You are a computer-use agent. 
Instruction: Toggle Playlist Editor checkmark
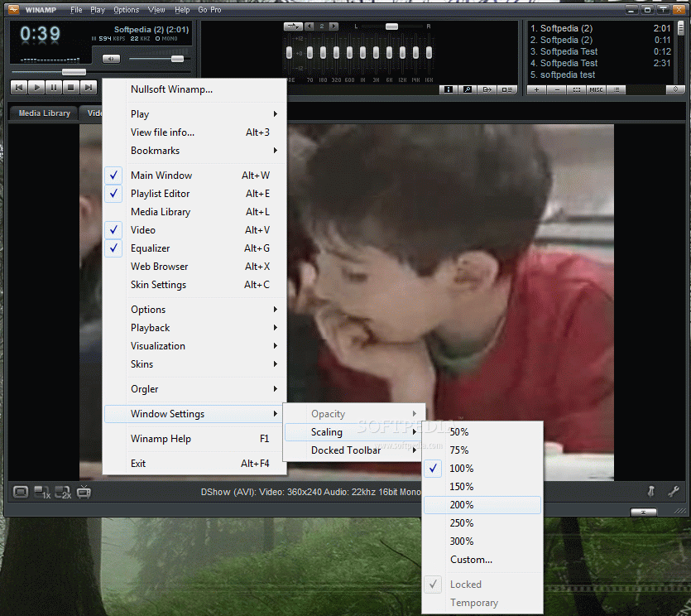click(x=194, y=194)
